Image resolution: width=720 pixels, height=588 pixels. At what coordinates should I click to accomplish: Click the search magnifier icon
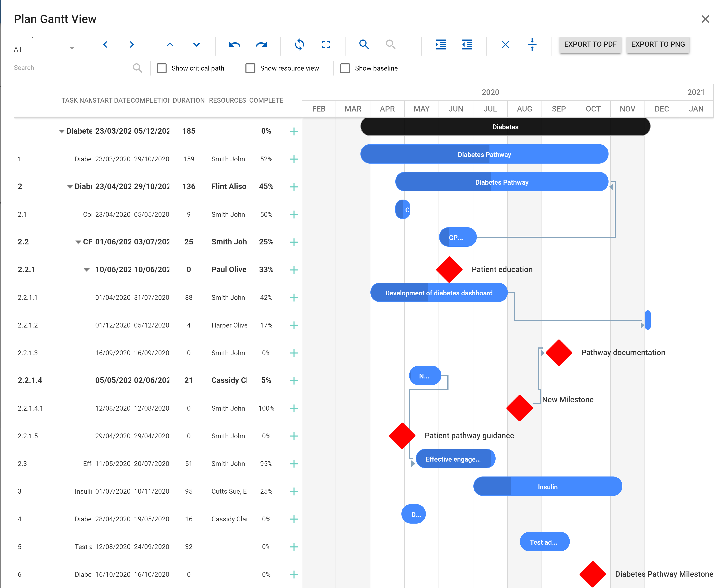click(x=138, y=68)
